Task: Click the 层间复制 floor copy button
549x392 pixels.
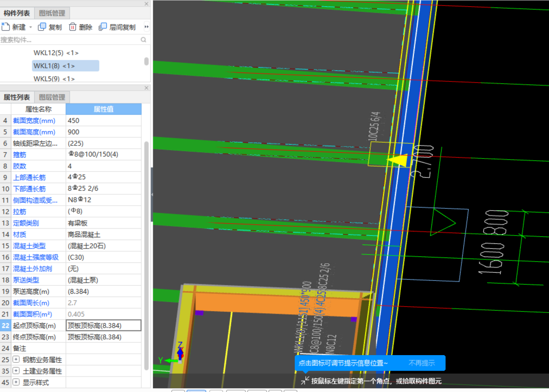Action: tap(117, 27)
